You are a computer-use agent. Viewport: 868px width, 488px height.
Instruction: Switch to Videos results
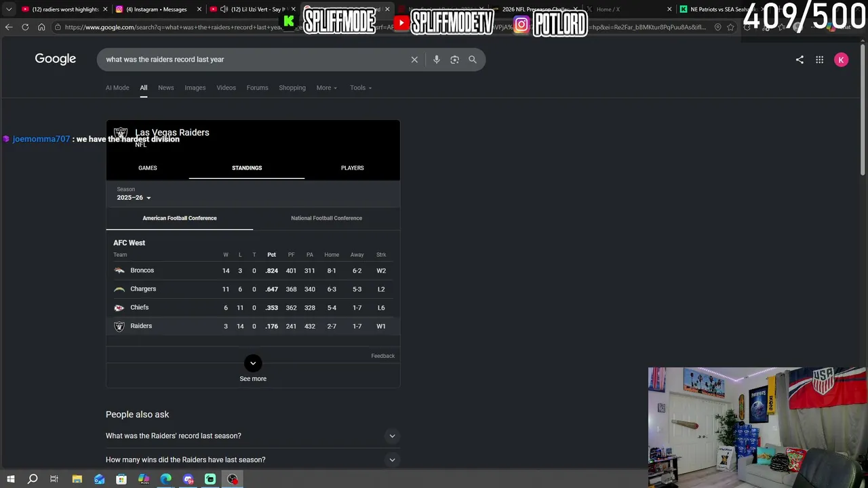pyautogui.click(x=226, y=87)
